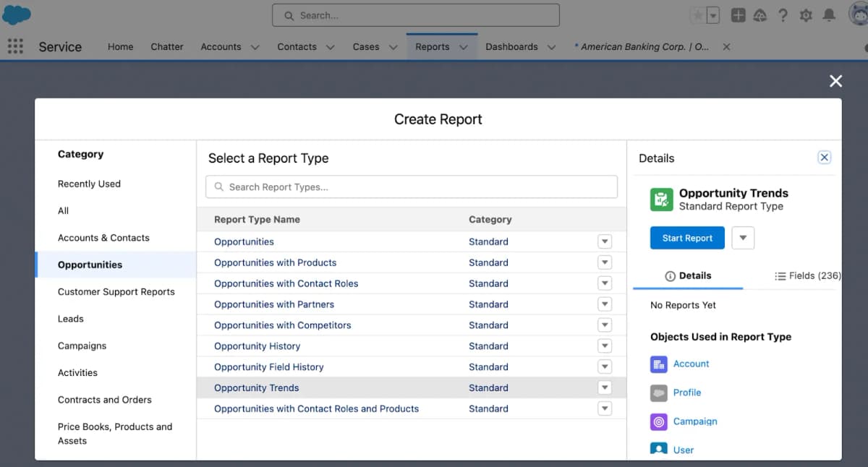
Task: Open the Cases tab
Action: point(366,47)
